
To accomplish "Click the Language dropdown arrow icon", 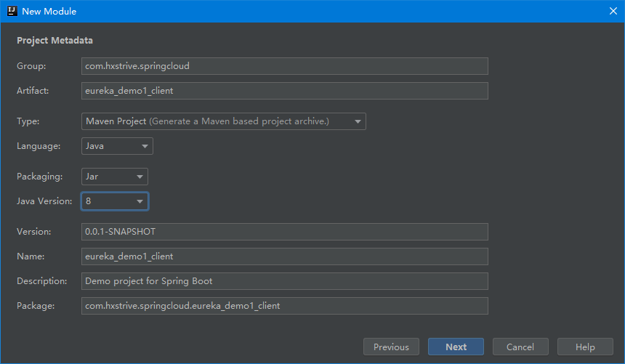I will coord(145,146).
